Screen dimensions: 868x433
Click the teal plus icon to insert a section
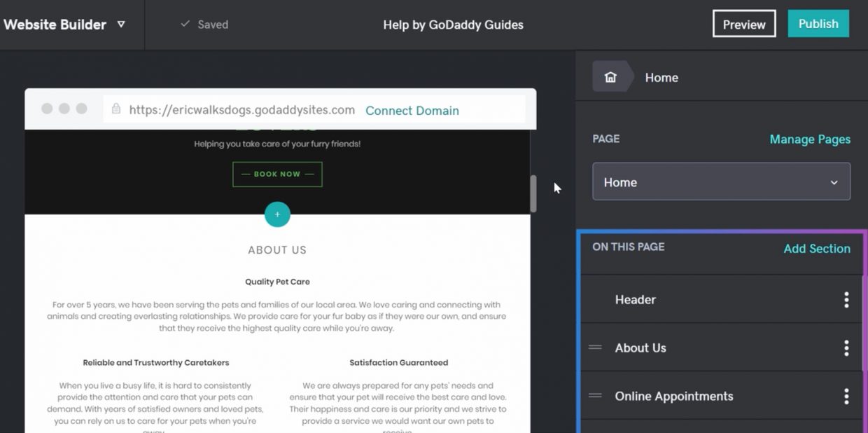tap(277, 214)
